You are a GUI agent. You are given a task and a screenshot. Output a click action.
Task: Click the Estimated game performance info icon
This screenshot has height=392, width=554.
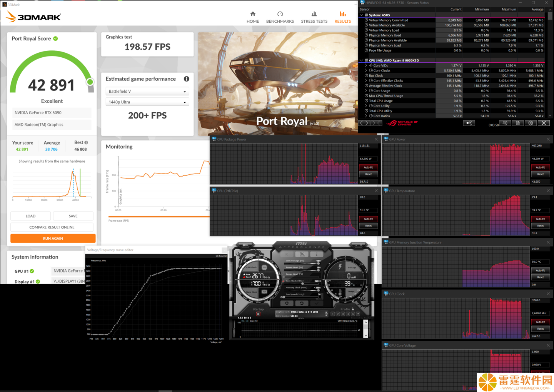click(x=186, y=79)
